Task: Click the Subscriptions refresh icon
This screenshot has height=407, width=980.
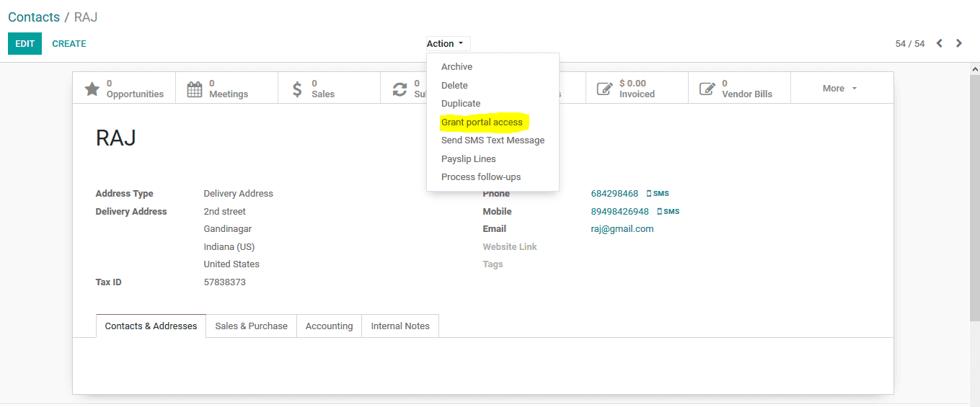Action: pos(399,89)
